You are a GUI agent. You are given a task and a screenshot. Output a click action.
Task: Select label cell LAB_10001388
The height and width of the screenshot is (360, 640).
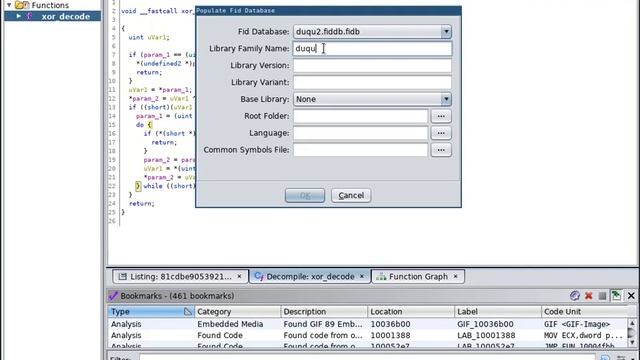(498, 336)
